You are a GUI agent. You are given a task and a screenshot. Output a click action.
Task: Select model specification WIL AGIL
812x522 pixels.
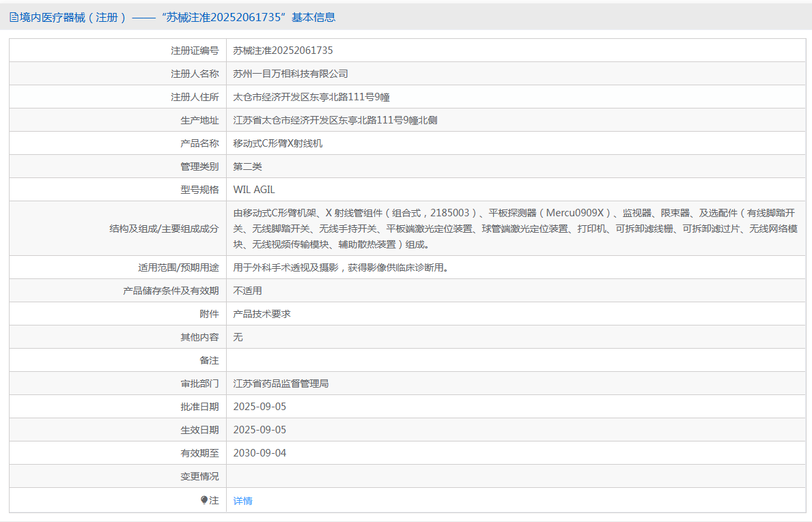click(x=254, y=190)
